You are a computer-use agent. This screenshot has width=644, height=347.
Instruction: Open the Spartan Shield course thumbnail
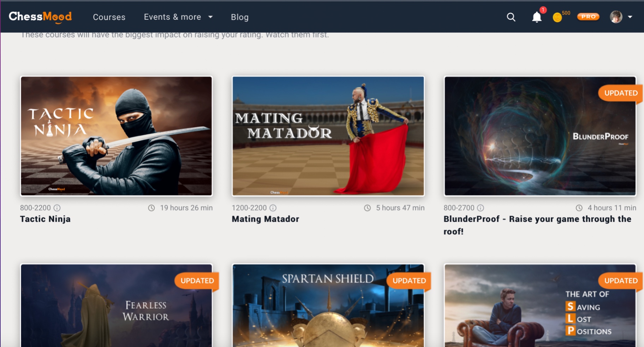[x=328, y=305]
